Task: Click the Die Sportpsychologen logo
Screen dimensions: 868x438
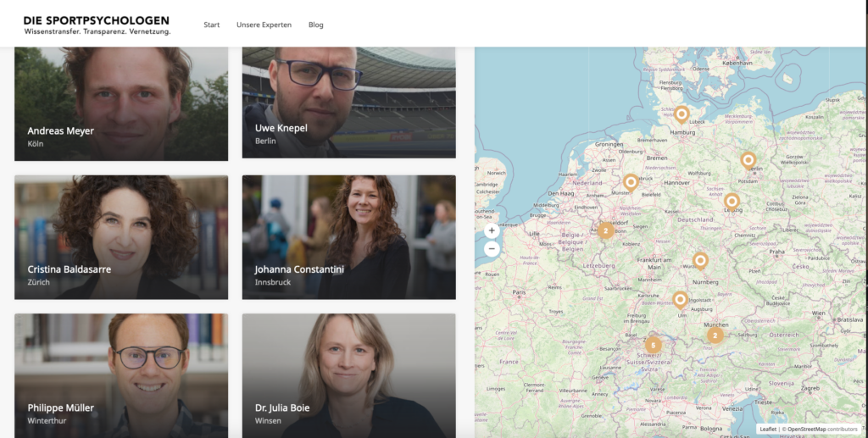Action: (97, 25)
